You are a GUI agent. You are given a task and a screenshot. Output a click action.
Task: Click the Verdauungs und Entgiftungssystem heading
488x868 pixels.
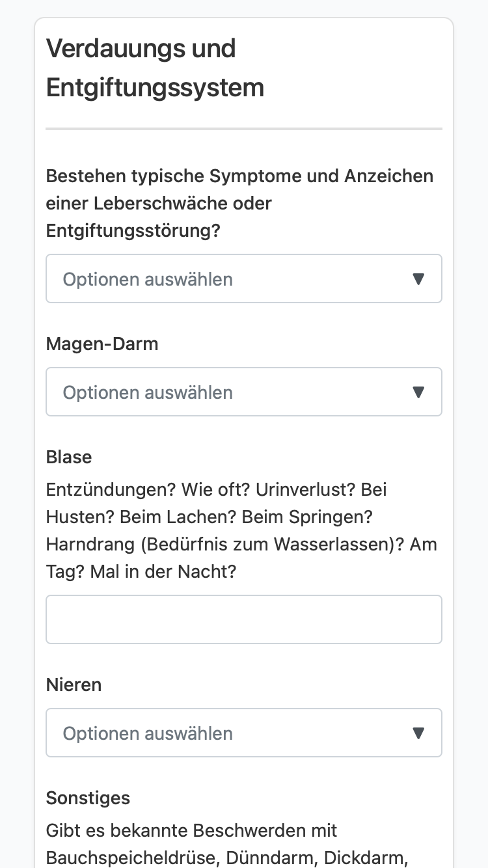(155, 68)
